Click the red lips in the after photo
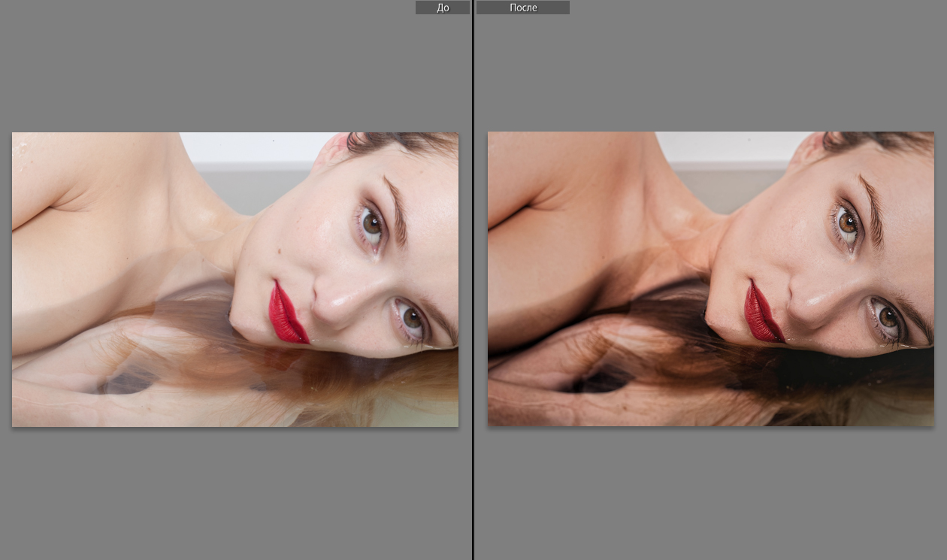 coord(762,313)
